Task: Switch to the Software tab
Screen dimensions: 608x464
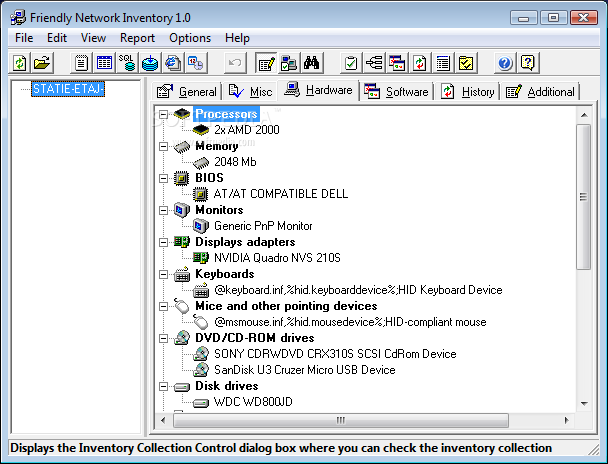Action: pyautogui.click(x=396, y=92)
